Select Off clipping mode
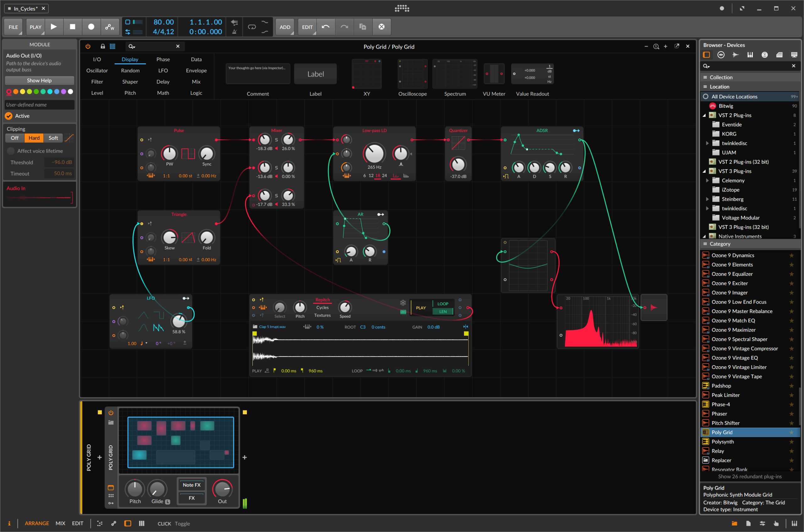 [x=14, y=138]
